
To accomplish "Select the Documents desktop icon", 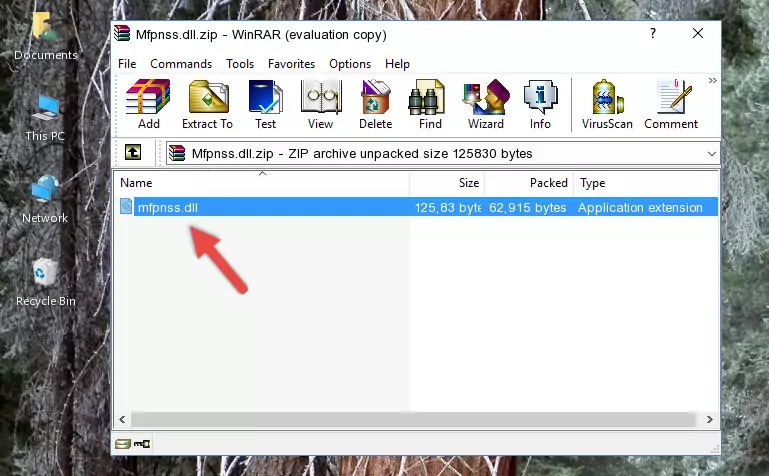I will coord(45,36).
